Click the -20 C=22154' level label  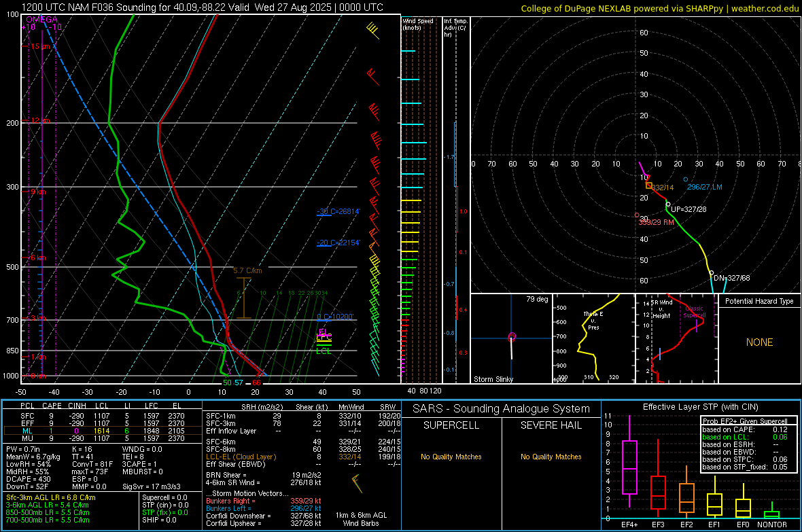coord(338,243)
